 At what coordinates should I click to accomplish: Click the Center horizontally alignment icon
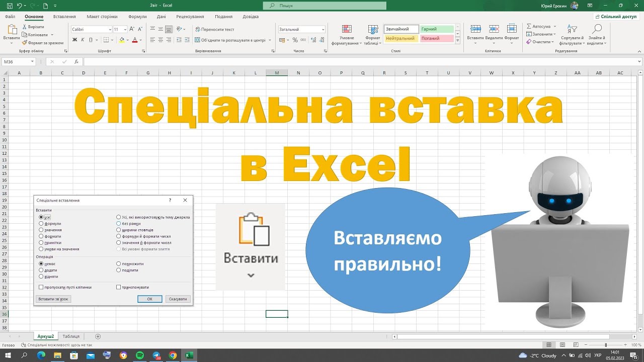coord(161,40)
